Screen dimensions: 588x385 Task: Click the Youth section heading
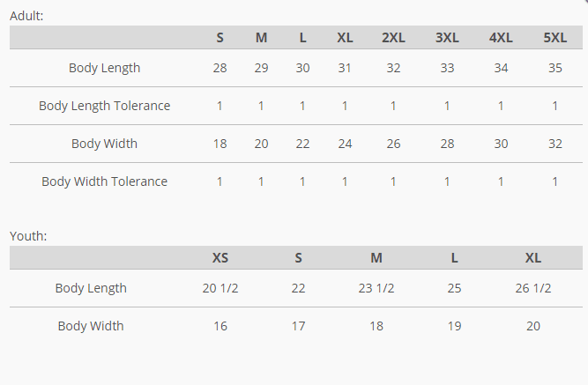(x=28, y=235)
